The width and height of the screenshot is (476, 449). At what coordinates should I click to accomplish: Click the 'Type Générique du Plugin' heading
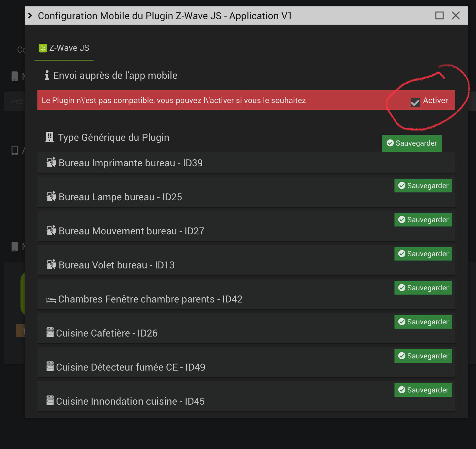pos(113,137)
